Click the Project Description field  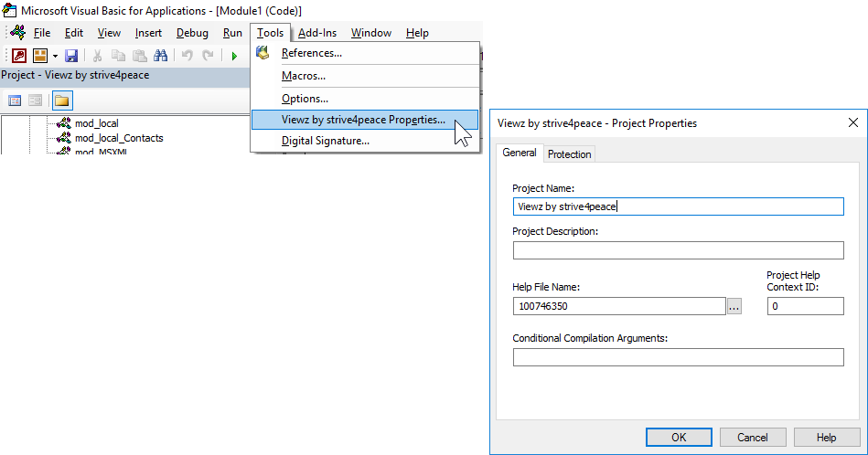(678, 250)
